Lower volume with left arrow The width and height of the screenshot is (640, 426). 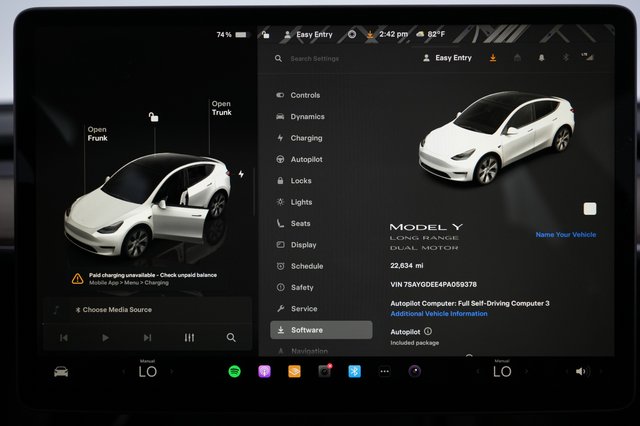tap(567, 372)
